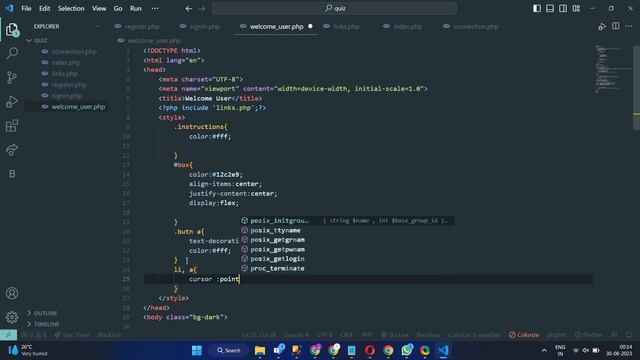The height and width of the screenshot is (360, 640).
Task: Open the Selection menu
Action: pos(71,8)
